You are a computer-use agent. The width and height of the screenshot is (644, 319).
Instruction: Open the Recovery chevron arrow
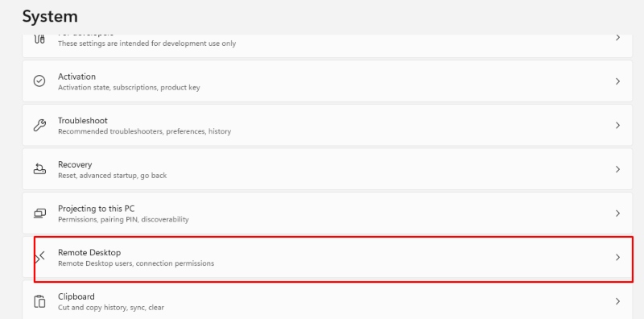click(617, 169)
